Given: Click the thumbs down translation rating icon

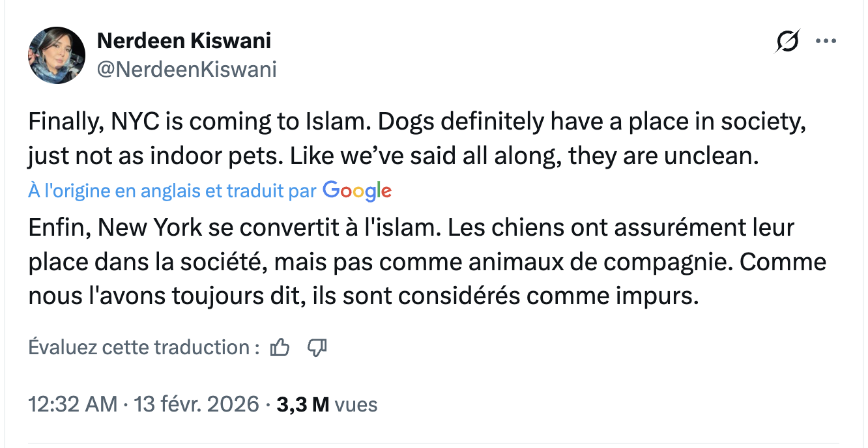Looking at the screenshot, I should [317, 348].
